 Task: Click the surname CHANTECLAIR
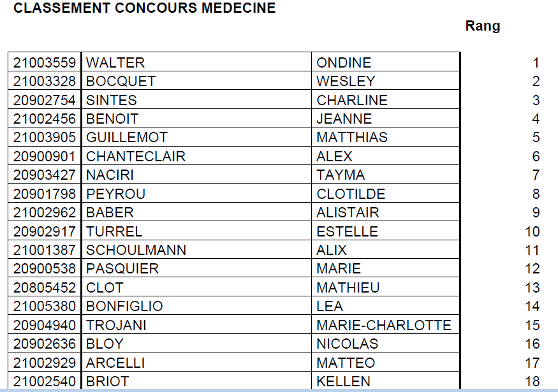coord(136,156)
